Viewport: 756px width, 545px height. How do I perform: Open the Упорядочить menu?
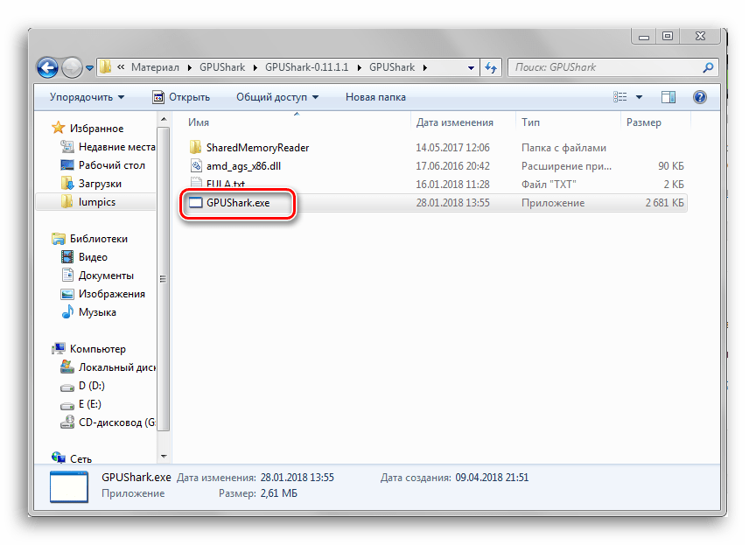(x=87, y=97)
